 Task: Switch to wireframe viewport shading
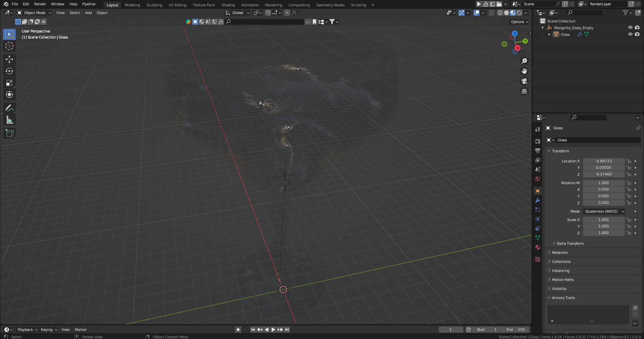pyautogui.click(x=500, y=13)
